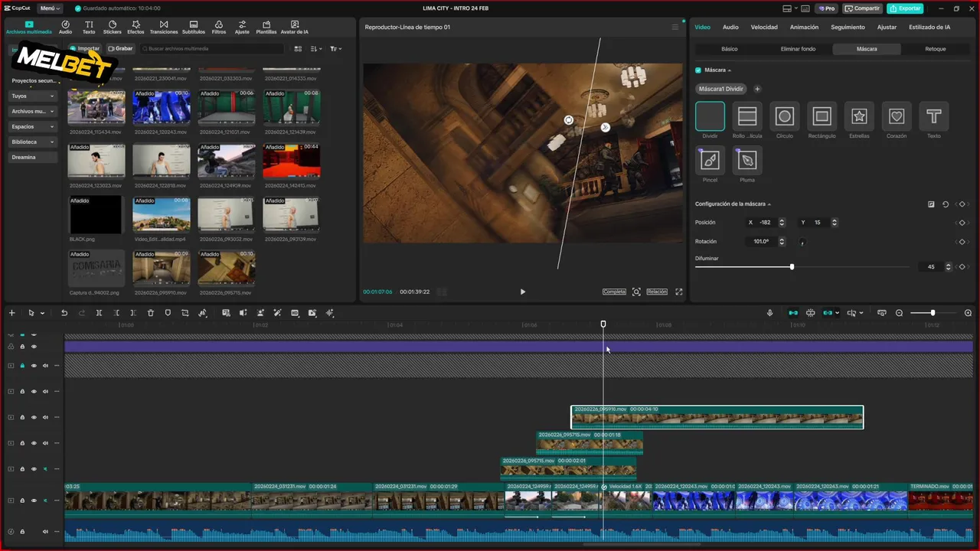Select the Pincel mask tool
Screen dimensions: 980x551
(710, 161)
